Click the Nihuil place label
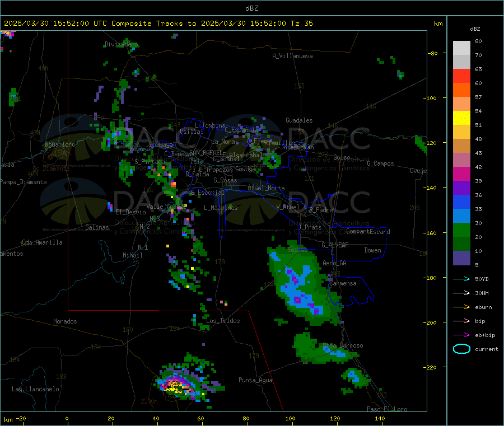Screen dimensions: 504x426 tap(132, 255)
